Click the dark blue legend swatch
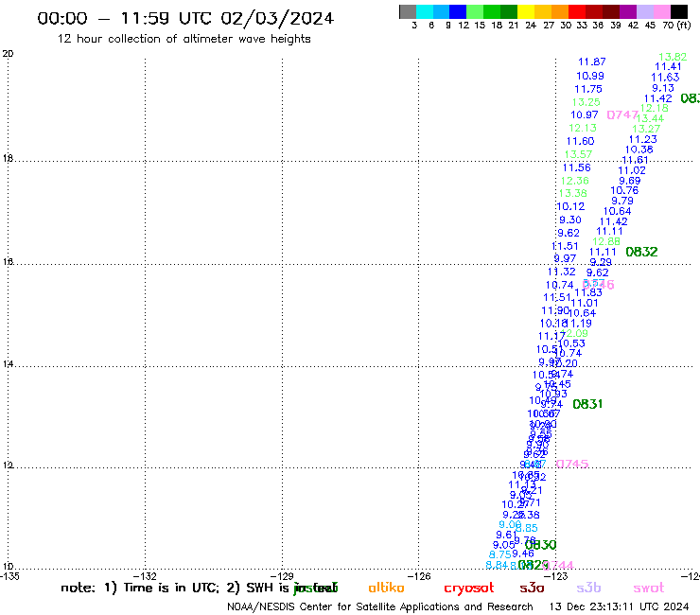Screen dimensions: 700x615 coord(458,11)
